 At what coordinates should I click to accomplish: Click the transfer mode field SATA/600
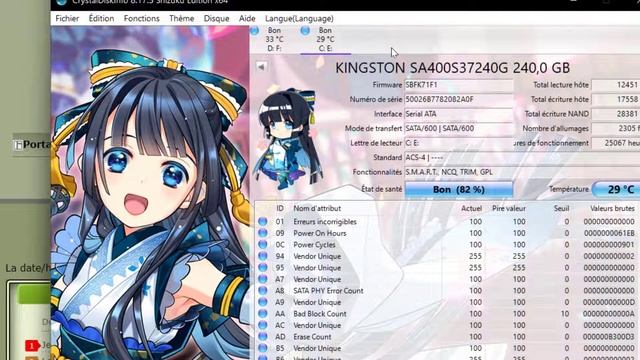(459, 129)
